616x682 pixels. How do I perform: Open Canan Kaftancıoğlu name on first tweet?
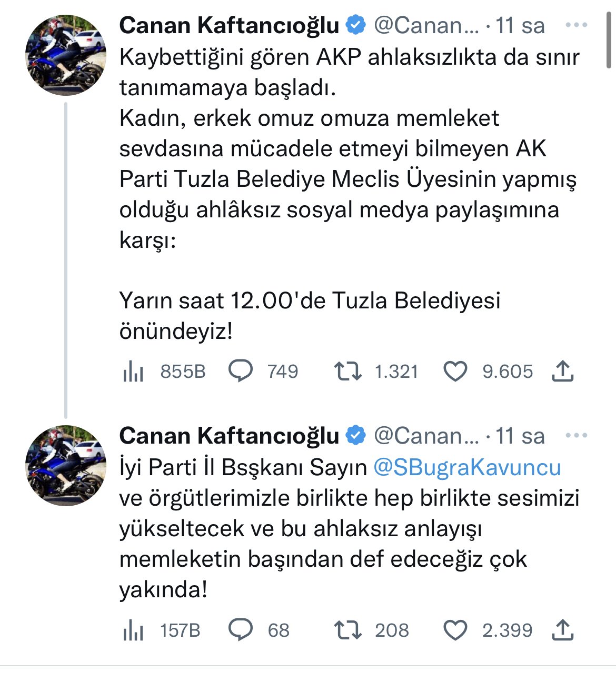pos(229,25)
